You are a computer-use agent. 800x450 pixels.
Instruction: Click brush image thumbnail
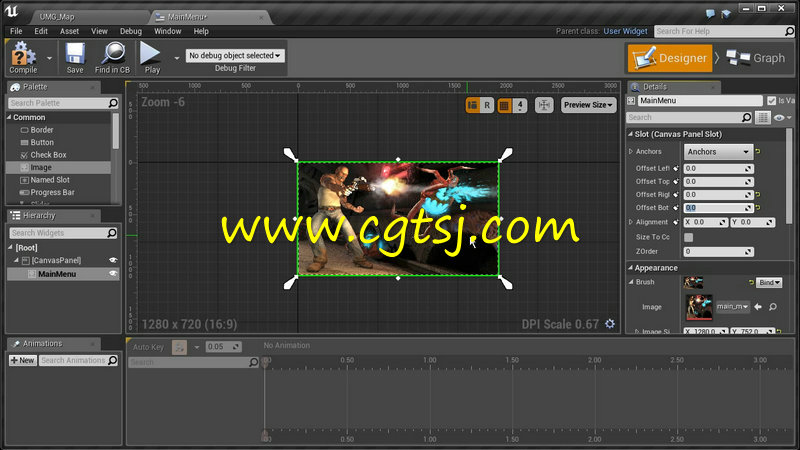[x=698, y=307]
